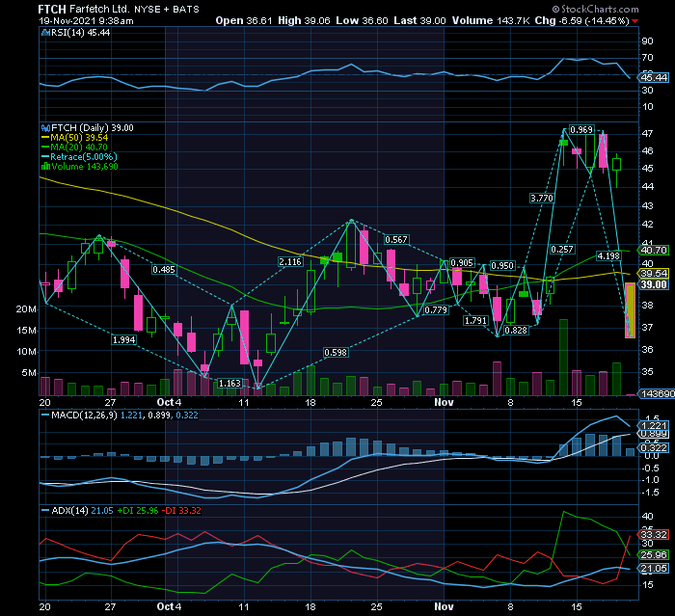Click the 45.44 RSI value tag on right axis
This screenshot has width=675, height=616.
[654, 78]
